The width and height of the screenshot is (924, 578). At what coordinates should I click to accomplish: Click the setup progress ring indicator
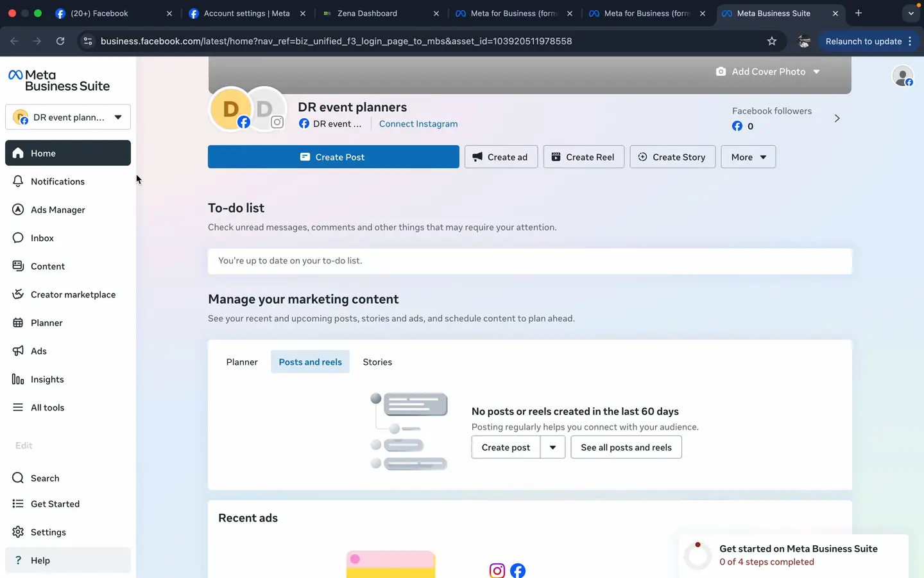click(697, 556)
